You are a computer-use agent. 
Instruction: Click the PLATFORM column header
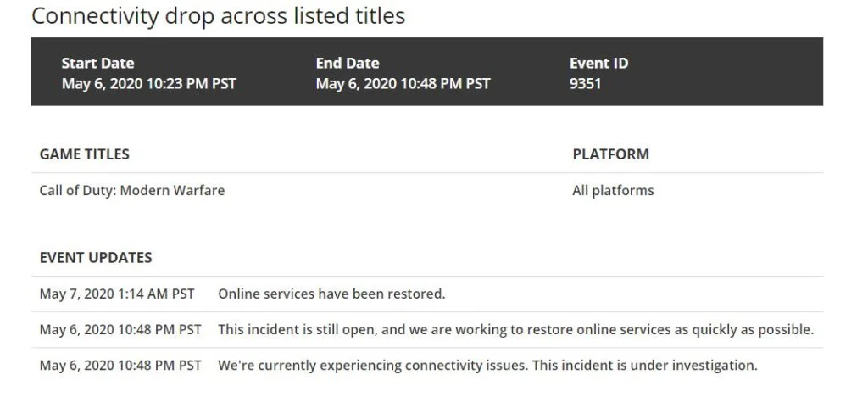(610, 154)
